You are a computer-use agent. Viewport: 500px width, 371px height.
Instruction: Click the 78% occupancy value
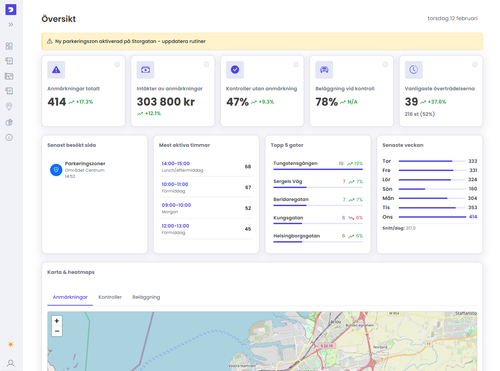[x=327, y=102]
